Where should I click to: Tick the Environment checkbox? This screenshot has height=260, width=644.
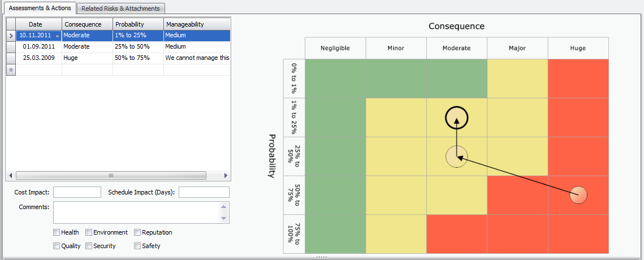coord(89,232)
